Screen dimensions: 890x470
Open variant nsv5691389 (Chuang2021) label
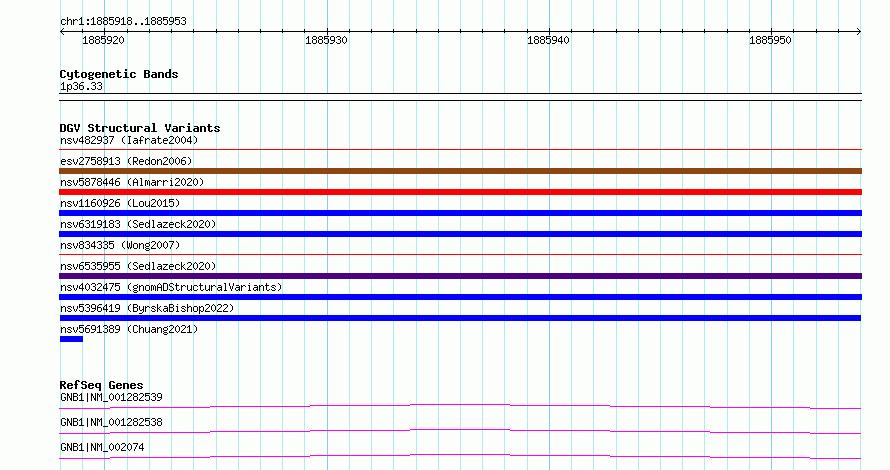[129, 329]
